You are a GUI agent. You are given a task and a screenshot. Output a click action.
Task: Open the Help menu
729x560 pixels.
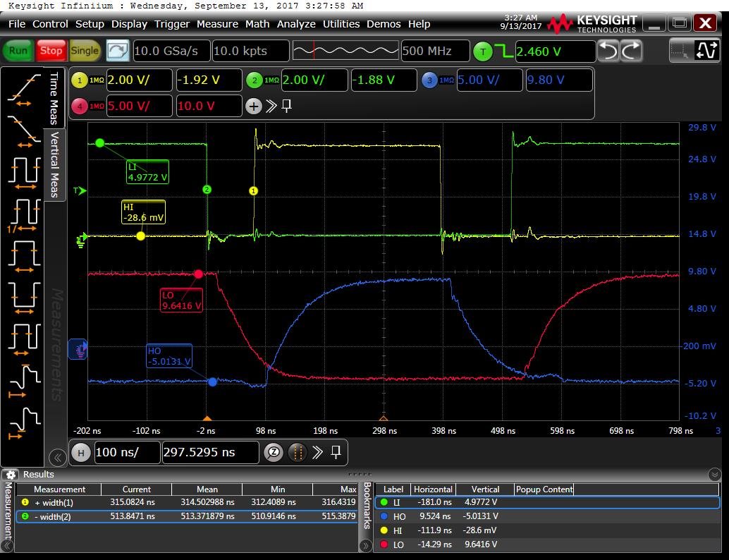tap(419, 24)
